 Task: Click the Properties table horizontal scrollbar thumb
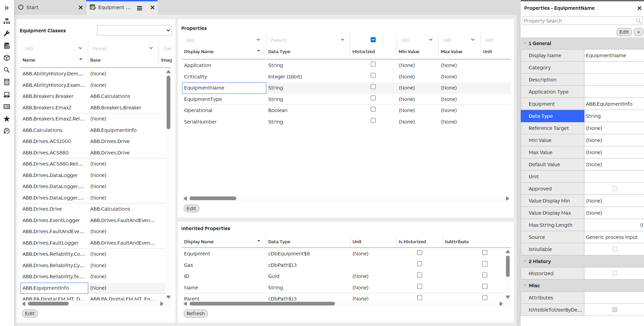point(213,198)
